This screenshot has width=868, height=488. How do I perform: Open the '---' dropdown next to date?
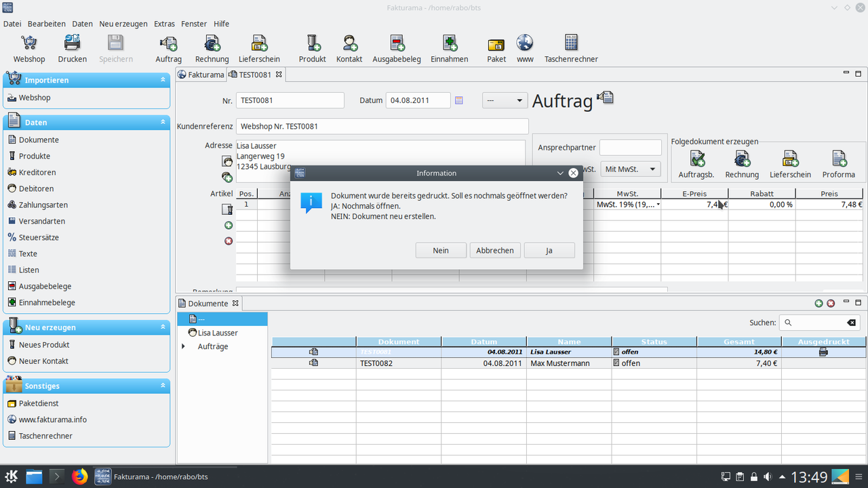coord(505,100)
